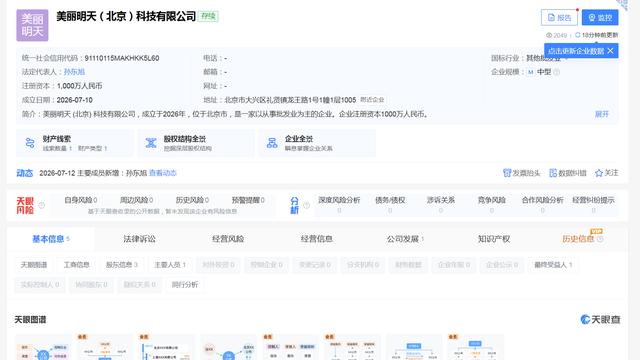This screenshot has height=360, width=640.
Task: Click the founding date 2026-07-10
Action: [x=74, y=100]
